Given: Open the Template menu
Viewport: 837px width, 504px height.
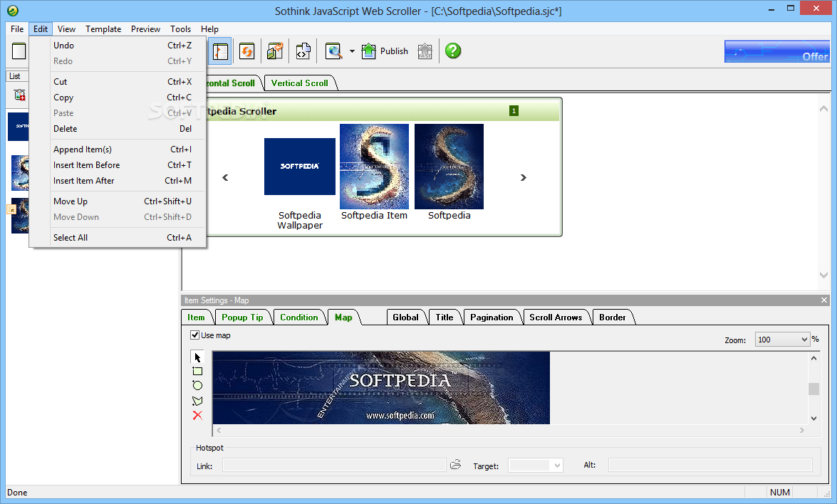Looking at the screenshot, I should pos(103,28).
